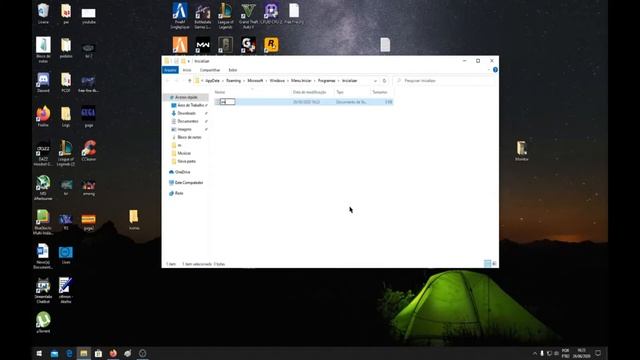
Task: Sort by Data de modificação column
Action: (309, 92)
